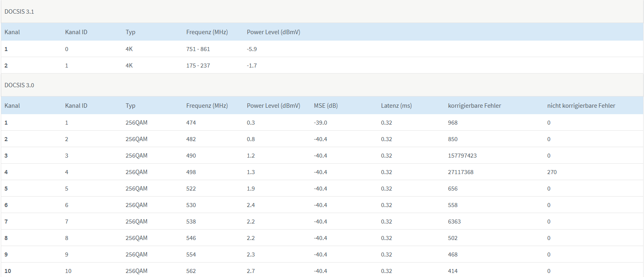
Task: Click the DOCSIS 3.0 section heading
Action: coord(19,85)
